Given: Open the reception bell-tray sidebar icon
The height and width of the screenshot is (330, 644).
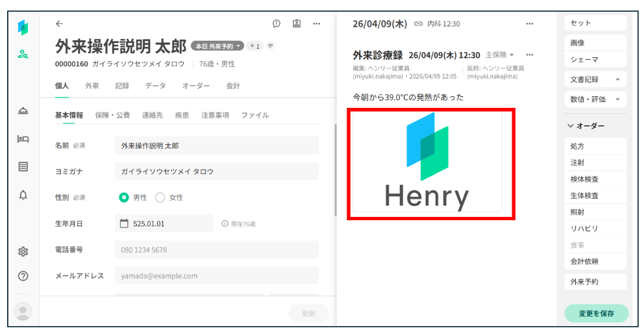Looking at the screenshot, I should 23,111.
